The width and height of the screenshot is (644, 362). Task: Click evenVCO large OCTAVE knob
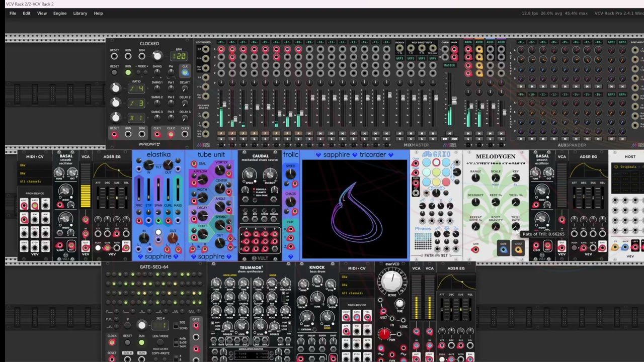click(392, 282)
